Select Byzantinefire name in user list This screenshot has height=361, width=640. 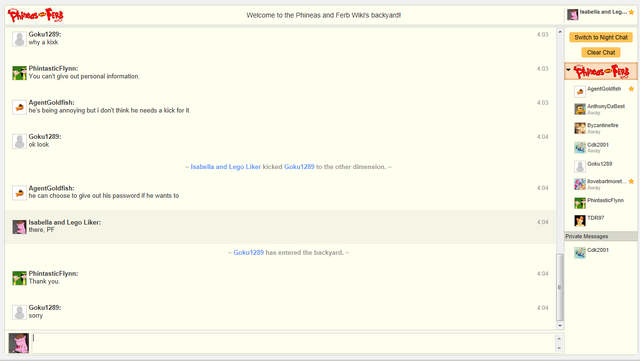click(603, 125)
